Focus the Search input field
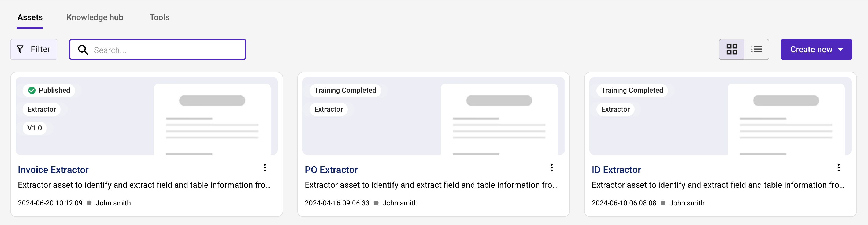868x225 pixels. pos(157,50)
